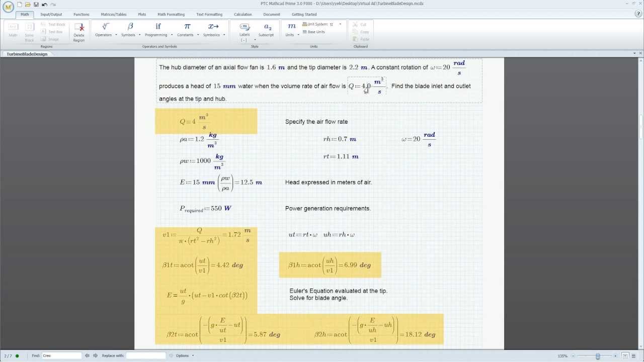This screenshot has width=644, height=362.
Task: Open a file from quick access toolbar
Action: pos(28,5)
